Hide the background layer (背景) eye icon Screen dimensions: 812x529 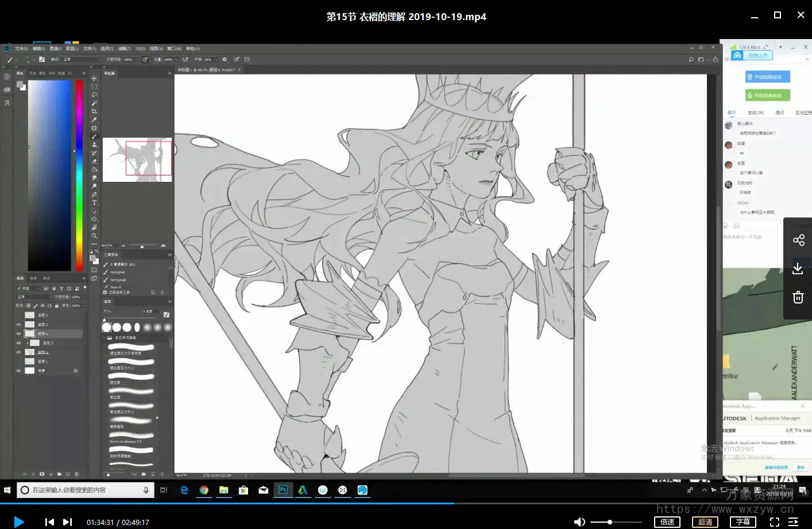18,371
